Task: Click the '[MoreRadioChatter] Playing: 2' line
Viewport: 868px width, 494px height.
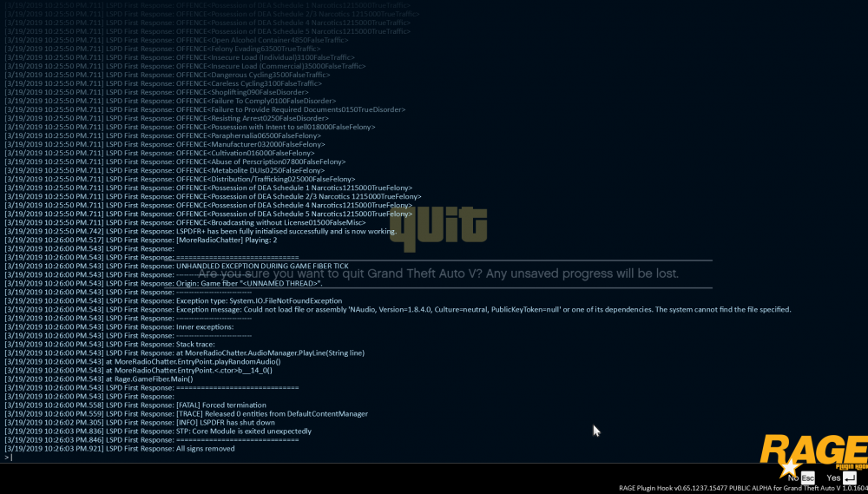Action: tap(141, 240)
